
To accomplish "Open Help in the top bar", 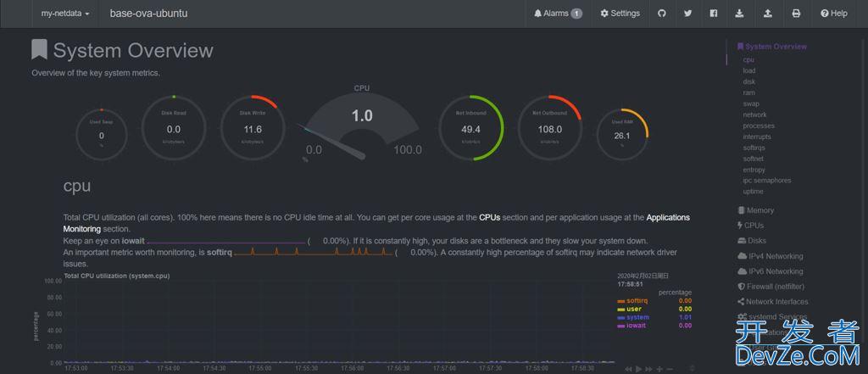I will pyautogui.click(x=834, y=14).
